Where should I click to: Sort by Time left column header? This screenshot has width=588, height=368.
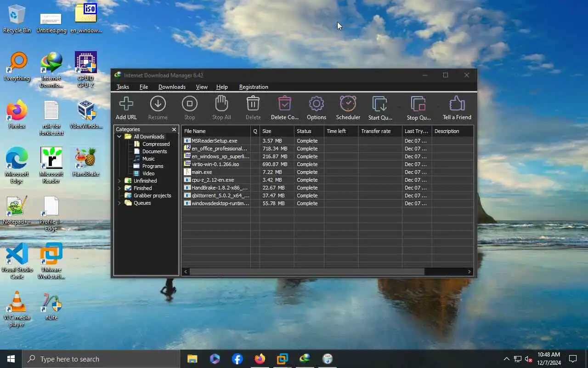tap(341, 131)
